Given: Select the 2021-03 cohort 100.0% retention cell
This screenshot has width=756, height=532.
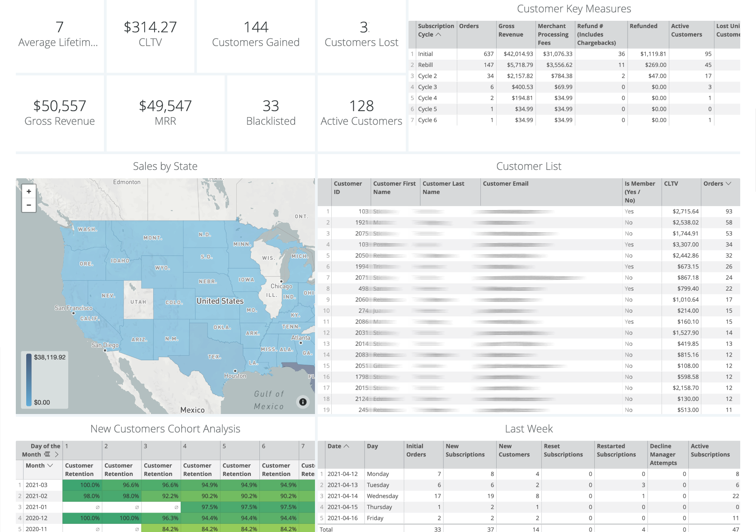Looking at the screenshot, I should (x=82, y=485).
